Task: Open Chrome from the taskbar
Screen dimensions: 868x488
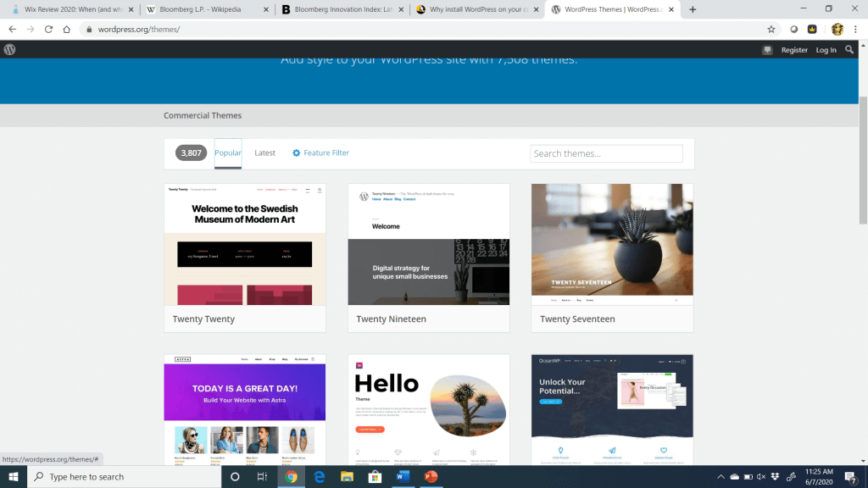Action: [x=292, y=476]
